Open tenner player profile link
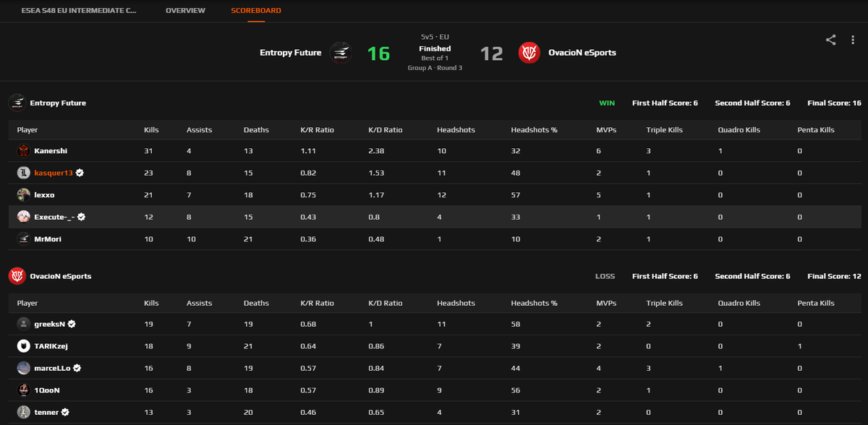 click(46, 412)
